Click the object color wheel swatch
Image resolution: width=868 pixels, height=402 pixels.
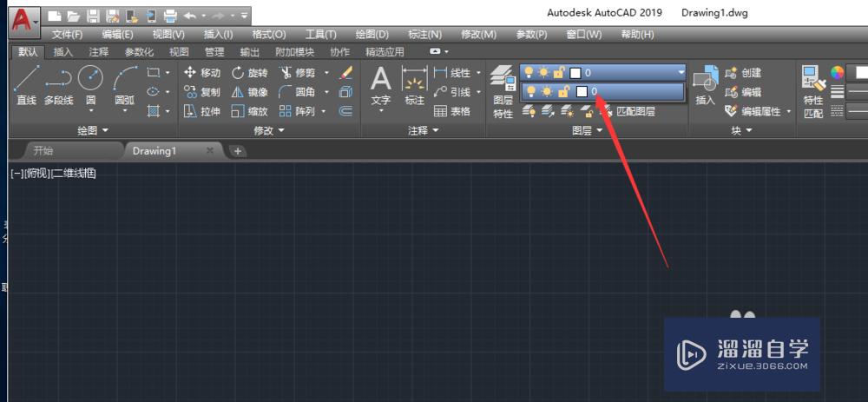coord(838,73)
